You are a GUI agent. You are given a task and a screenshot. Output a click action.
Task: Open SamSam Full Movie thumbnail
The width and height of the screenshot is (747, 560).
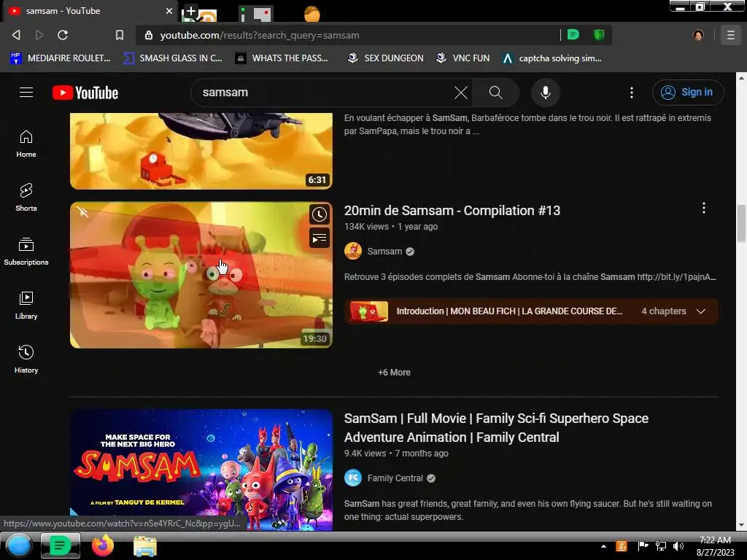click(x=201, y=470)
